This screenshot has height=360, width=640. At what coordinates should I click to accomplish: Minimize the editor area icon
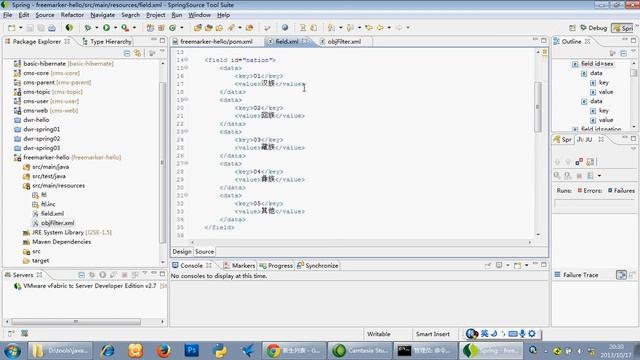pyautogui.click(x=535, y=40)
